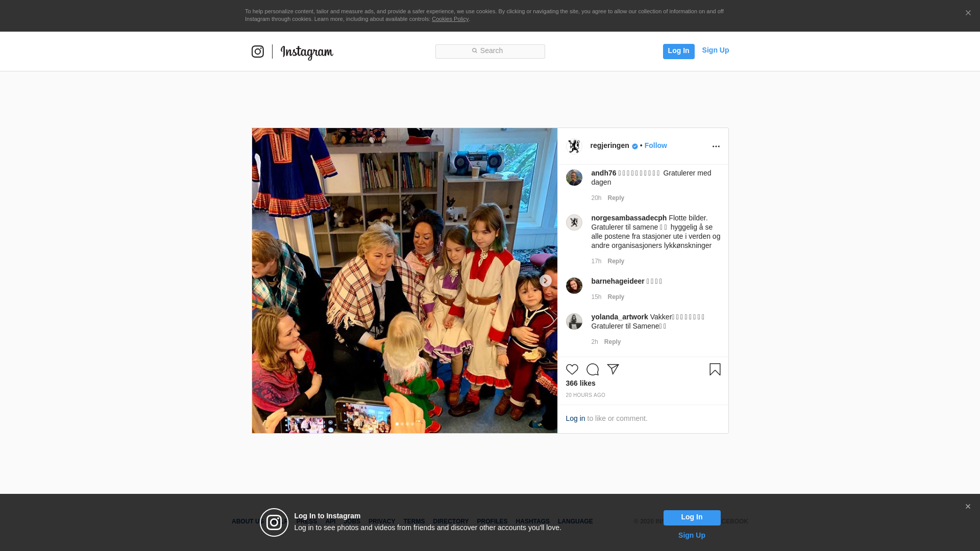Open TERMS footer link
Image resolution: width=980 pixels, height=551 pixels.
[x=414, y=521]
